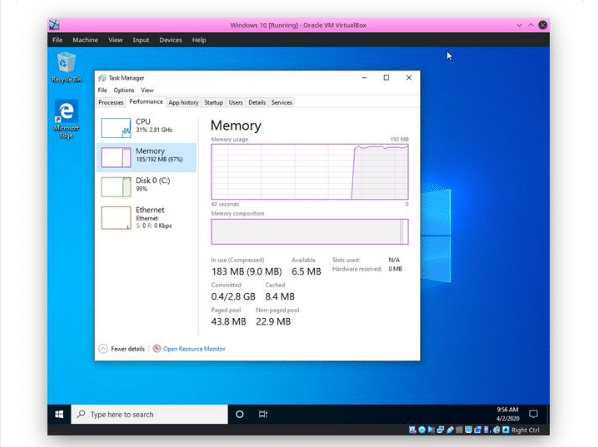
Task: Click the '8.4 MB' cached value
Action: 280,296
